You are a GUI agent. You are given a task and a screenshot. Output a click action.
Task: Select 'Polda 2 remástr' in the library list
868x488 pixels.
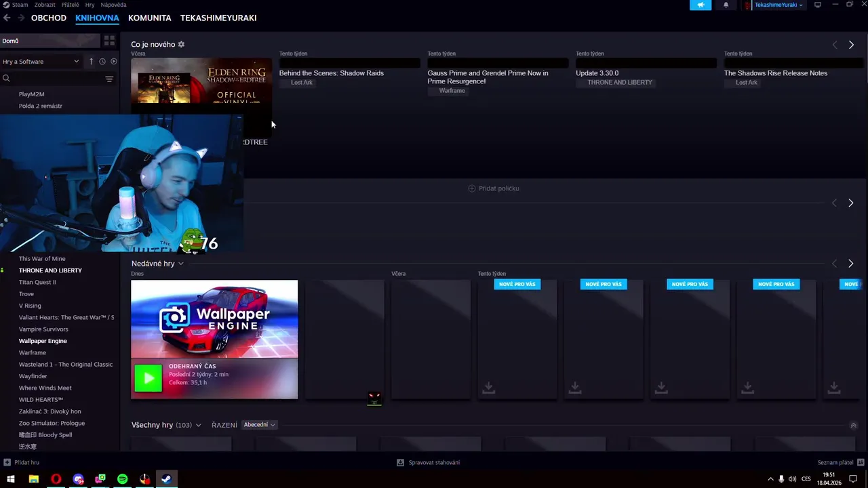tap(41, 106)
